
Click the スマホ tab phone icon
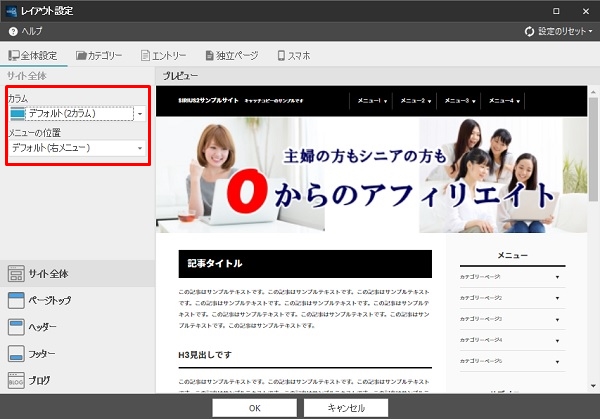(281, 55)
